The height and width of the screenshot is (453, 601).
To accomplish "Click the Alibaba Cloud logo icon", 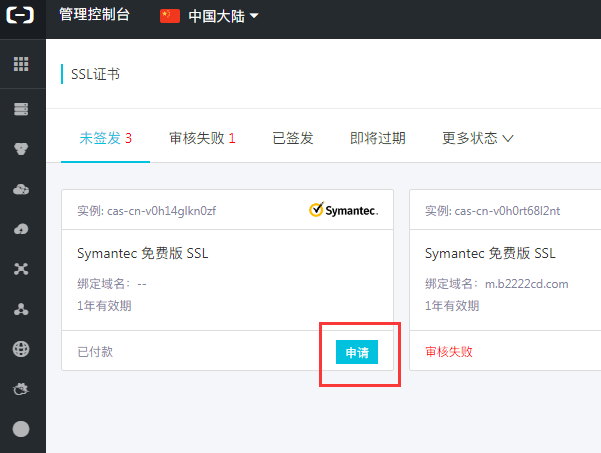I will (x=20, y=15).
